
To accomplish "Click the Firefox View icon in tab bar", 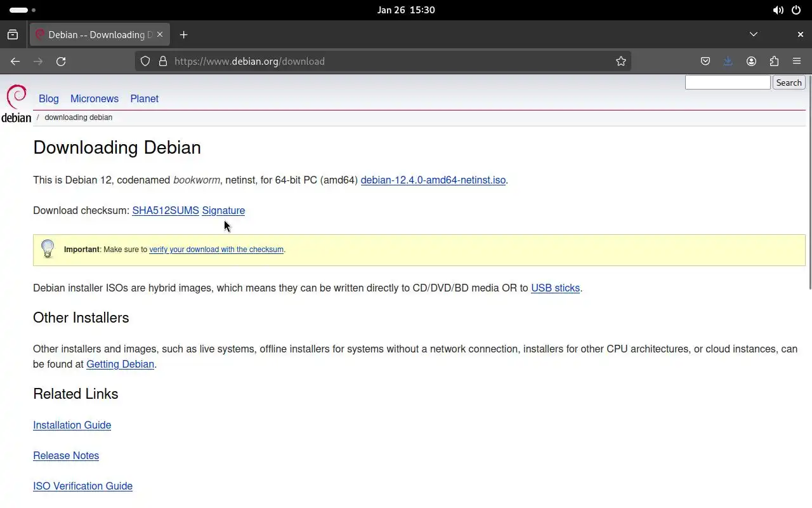I will click(13, 35).
